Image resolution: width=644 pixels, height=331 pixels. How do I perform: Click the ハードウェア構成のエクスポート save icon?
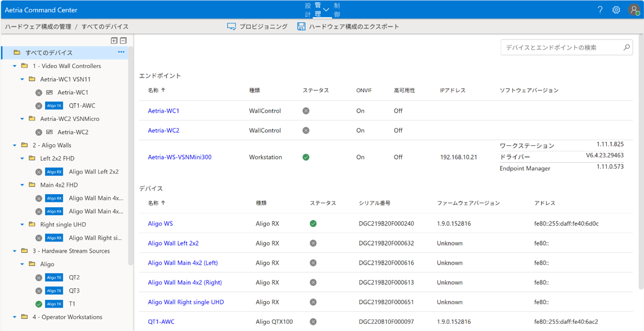pyautogui.click(x=301, y=26)
